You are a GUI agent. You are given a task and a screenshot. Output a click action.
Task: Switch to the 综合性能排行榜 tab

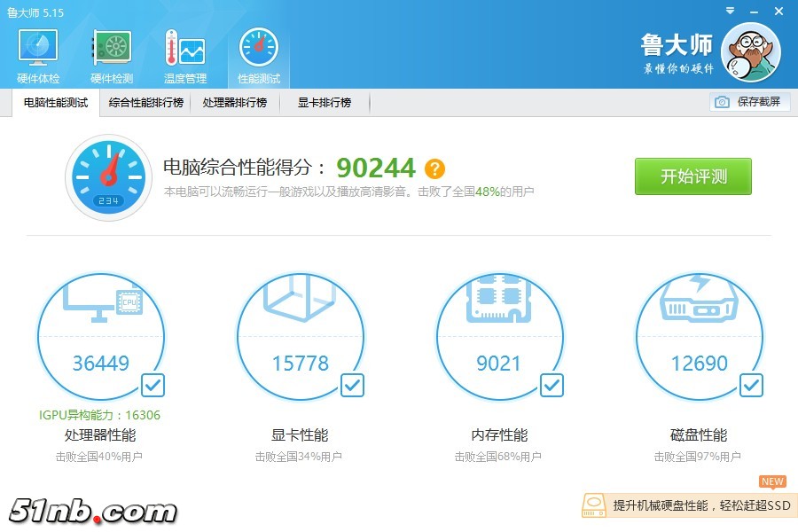coord(146,103)
